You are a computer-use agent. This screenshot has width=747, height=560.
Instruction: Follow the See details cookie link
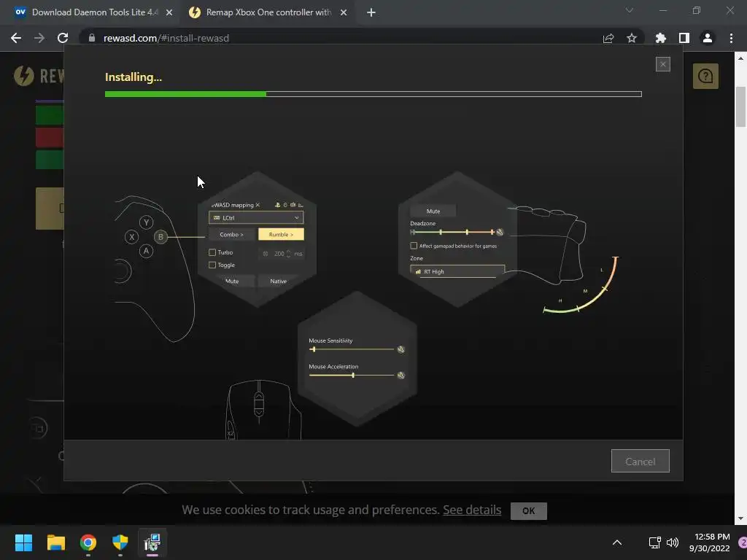[472, 510]
